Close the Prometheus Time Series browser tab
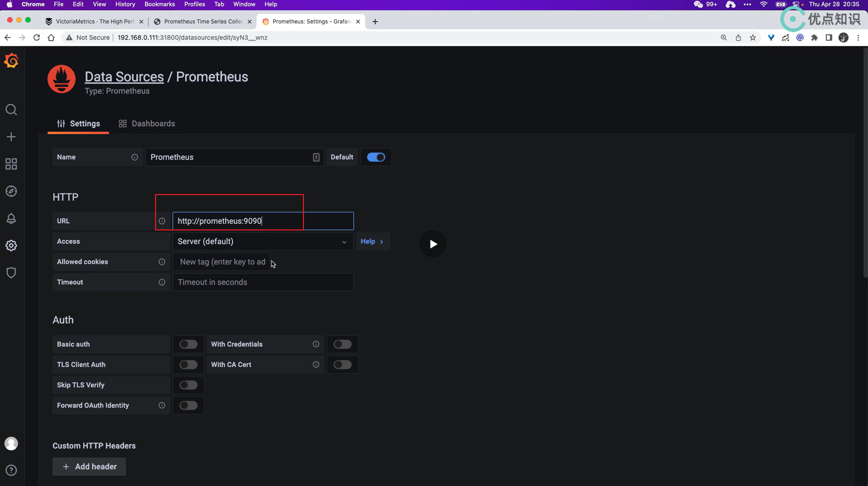 [250, 21]
